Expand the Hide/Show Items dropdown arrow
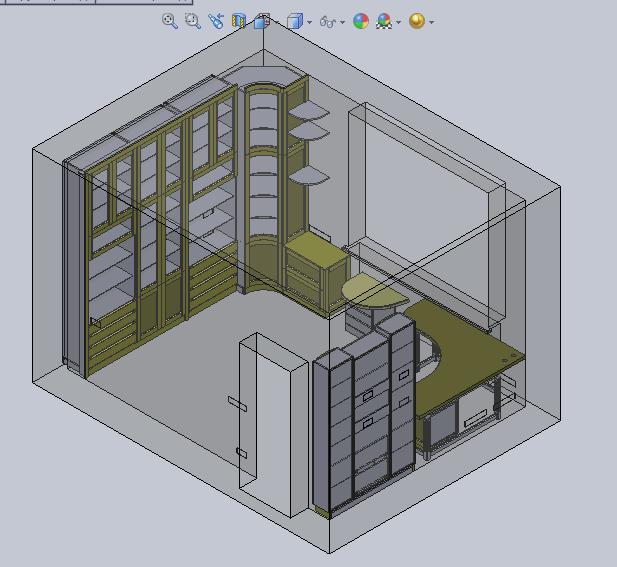 coord(342,22)
